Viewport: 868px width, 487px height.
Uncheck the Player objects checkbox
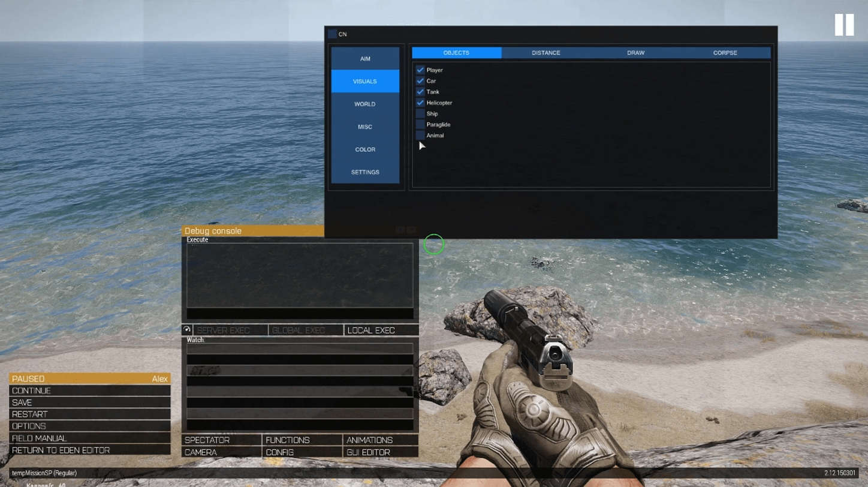[x=420, y=70]
